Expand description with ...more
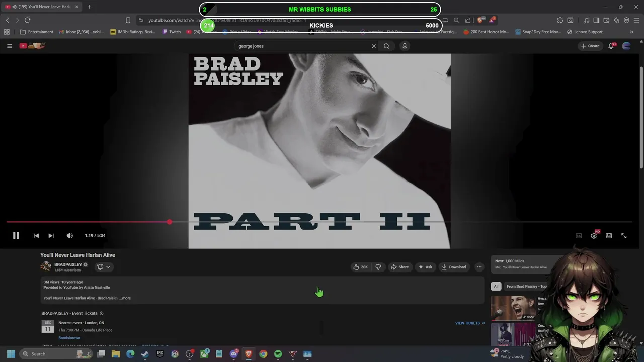This screenshot has height=362, width=644. coord(125,298)
